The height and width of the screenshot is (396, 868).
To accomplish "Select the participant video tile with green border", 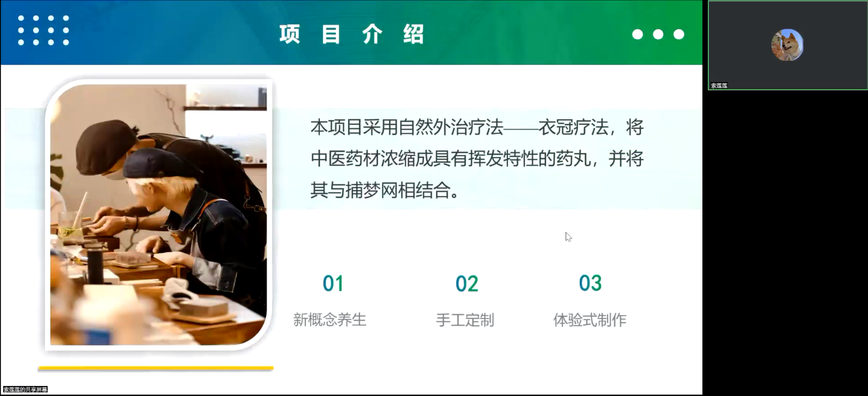I will [788, 45].
